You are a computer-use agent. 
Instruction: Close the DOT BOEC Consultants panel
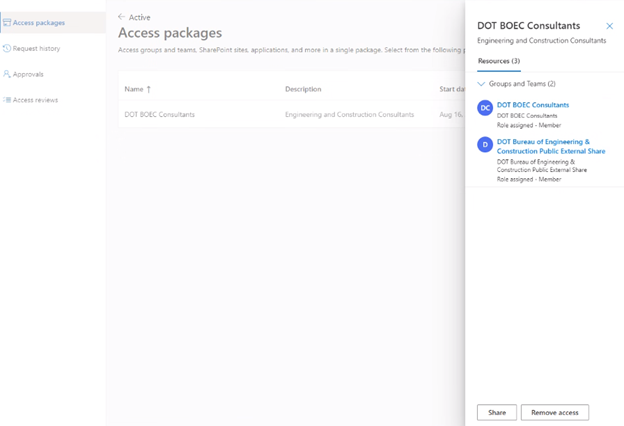[609, 26]
